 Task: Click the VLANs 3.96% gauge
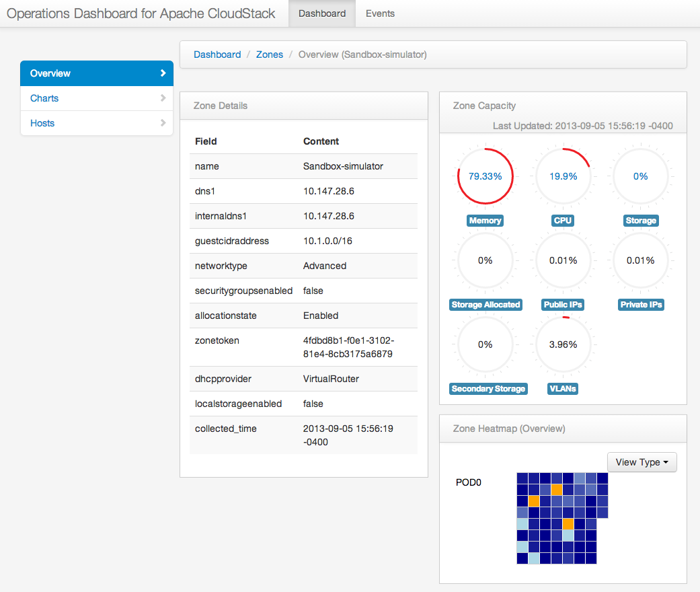tap(563, 344)
